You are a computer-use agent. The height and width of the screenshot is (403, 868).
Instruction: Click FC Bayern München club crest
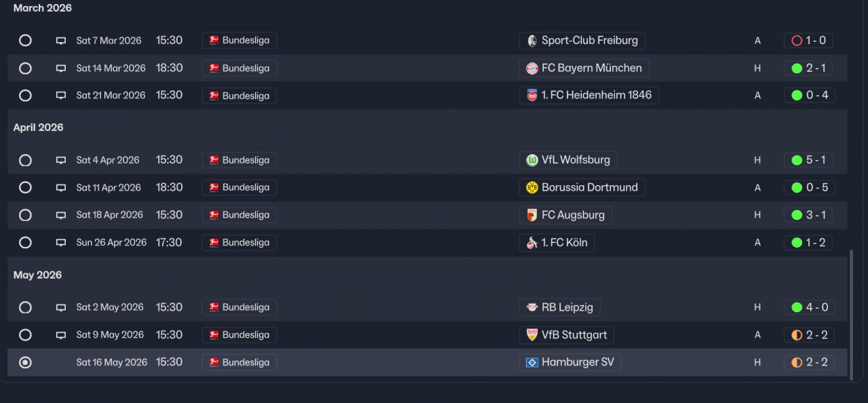click(x=532, y=69)
